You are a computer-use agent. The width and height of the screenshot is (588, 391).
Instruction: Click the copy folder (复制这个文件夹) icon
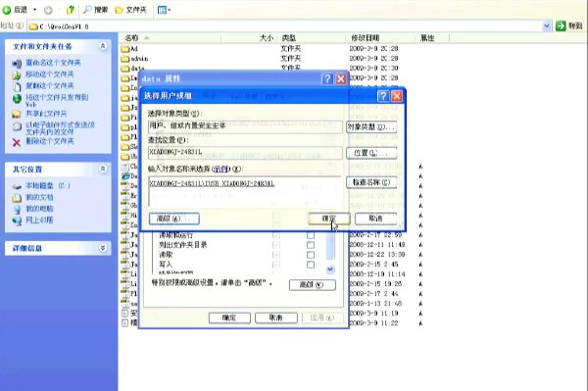tap(17, 86)
